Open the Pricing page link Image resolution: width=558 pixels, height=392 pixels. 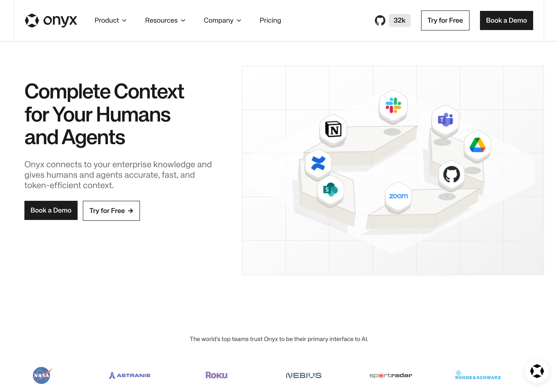[270, 20]
